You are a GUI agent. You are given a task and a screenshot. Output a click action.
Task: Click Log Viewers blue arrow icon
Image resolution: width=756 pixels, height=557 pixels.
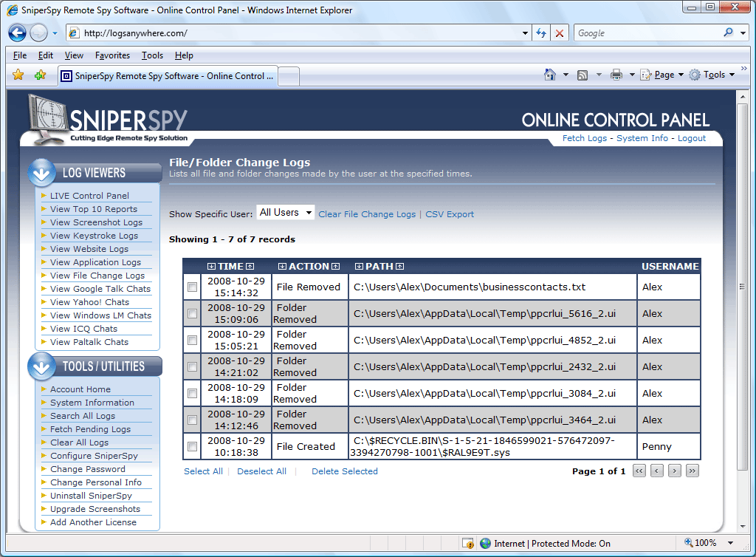[x=41, y=173]
